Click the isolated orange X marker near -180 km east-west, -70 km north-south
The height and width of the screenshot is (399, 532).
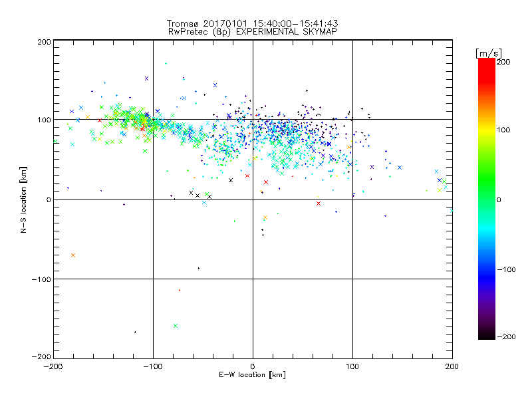[x=73, y=255]
